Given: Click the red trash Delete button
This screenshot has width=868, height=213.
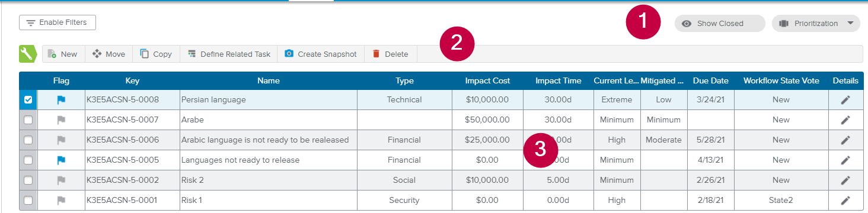Looking at the screenshot, I should click(x=390, y=54).
